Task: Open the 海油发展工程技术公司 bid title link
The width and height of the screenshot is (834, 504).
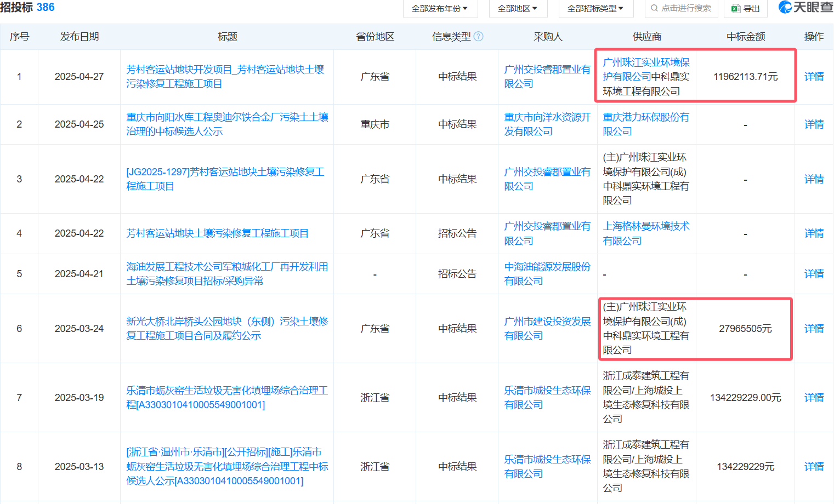Action: point(227,274)
